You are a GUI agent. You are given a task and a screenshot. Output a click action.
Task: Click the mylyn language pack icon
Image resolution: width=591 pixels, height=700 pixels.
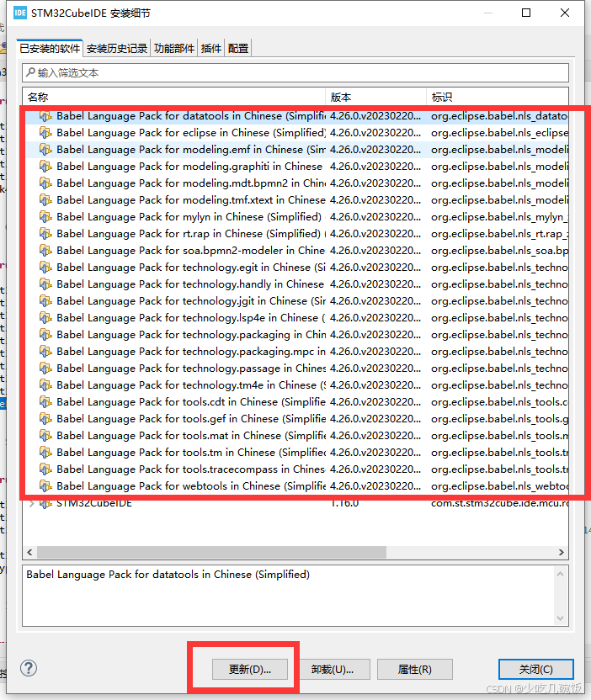tap(45, 217)
